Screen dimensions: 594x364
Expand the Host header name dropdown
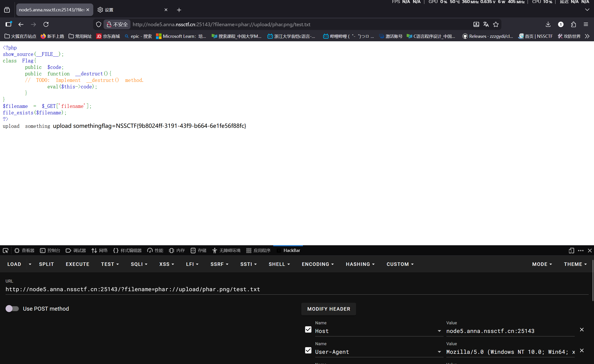click(439, 331)
